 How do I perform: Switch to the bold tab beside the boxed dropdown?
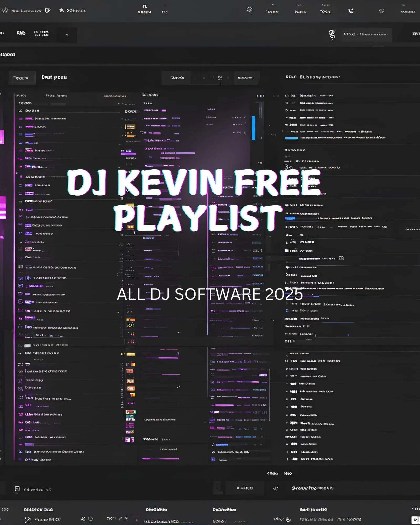tap(54, 77)
